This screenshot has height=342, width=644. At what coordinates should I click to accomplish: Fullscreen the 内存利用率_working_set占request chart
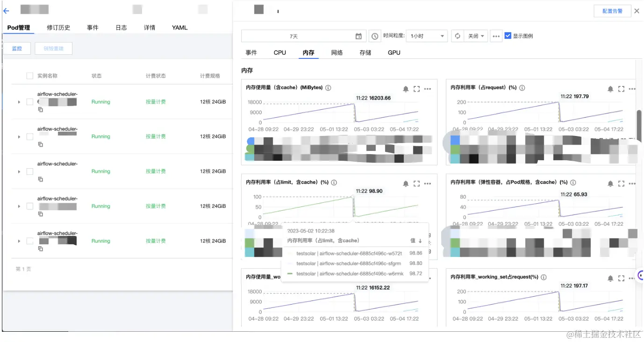tap(621, 278)
